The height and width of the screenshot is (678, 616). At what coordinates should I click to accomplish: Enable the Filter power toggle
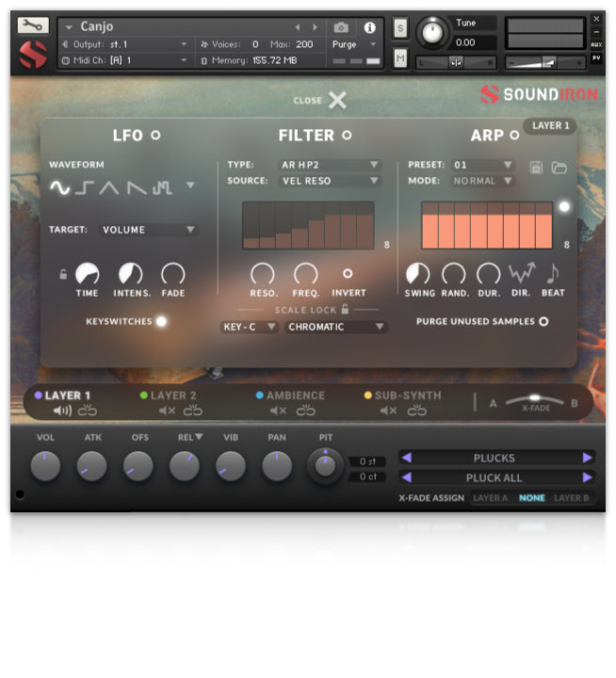pos(347,136)
